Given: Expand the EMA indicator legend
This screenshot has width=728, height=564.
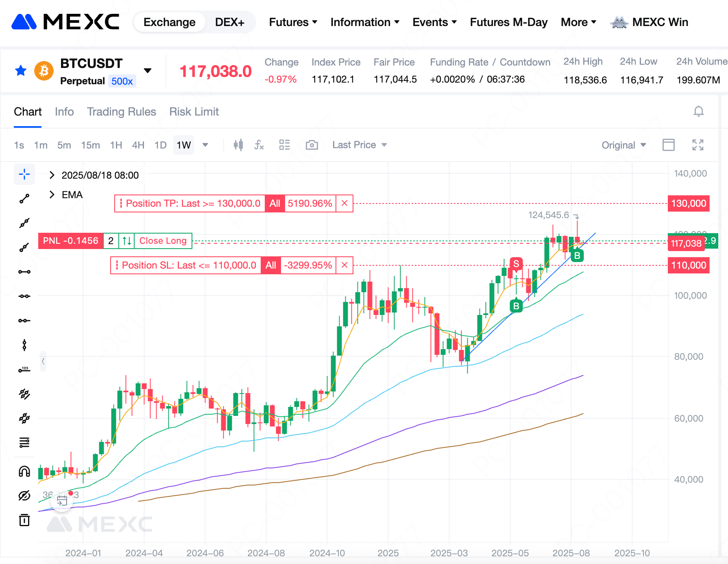Looking at the screenshot, I should tap(52, 195).
